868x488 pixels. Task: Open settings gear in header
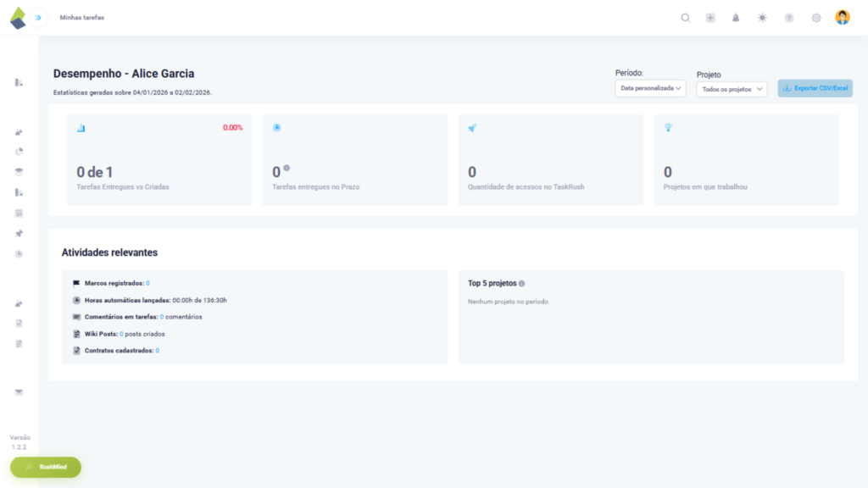[816, 18]
